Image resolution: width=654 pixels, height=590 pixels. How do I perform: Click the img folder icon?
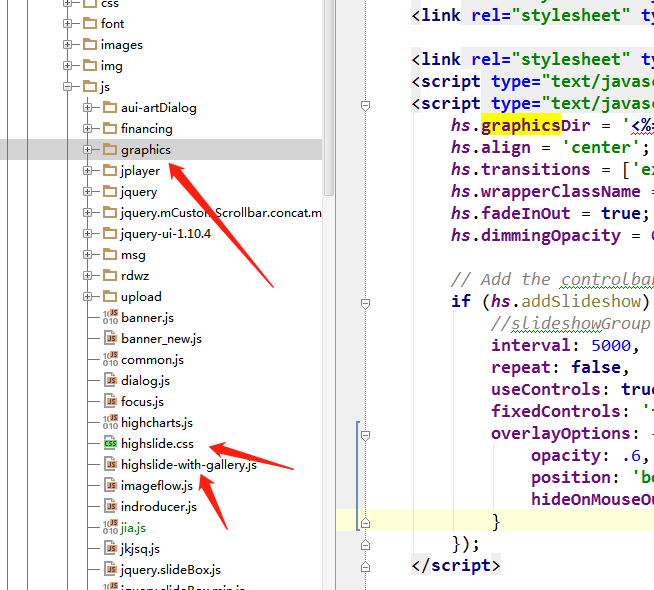[90, 65]
